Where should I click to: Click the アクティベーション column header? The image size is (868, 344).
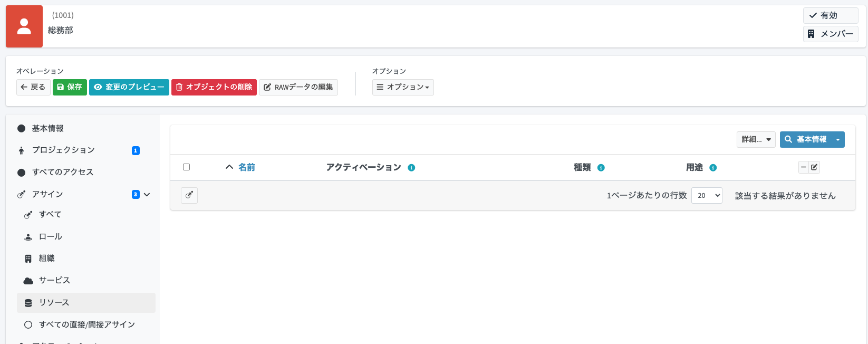pyautogui.click(x=363, y=167)
